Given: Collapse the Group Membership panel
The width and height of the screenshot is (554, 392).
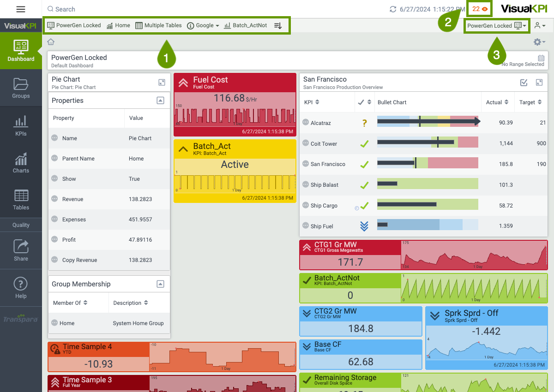Looking at the screenshot, I should click(160, 284).
